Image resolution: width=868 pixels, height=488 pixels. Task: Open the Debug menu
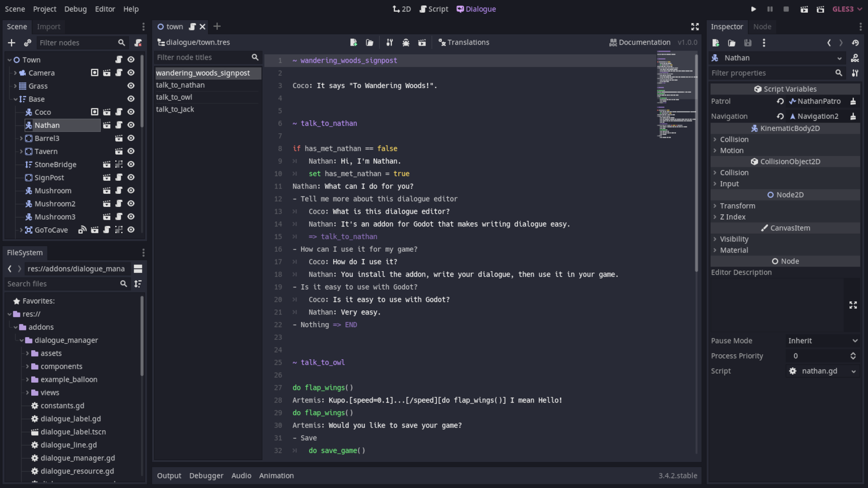click(x=75, y=9)
